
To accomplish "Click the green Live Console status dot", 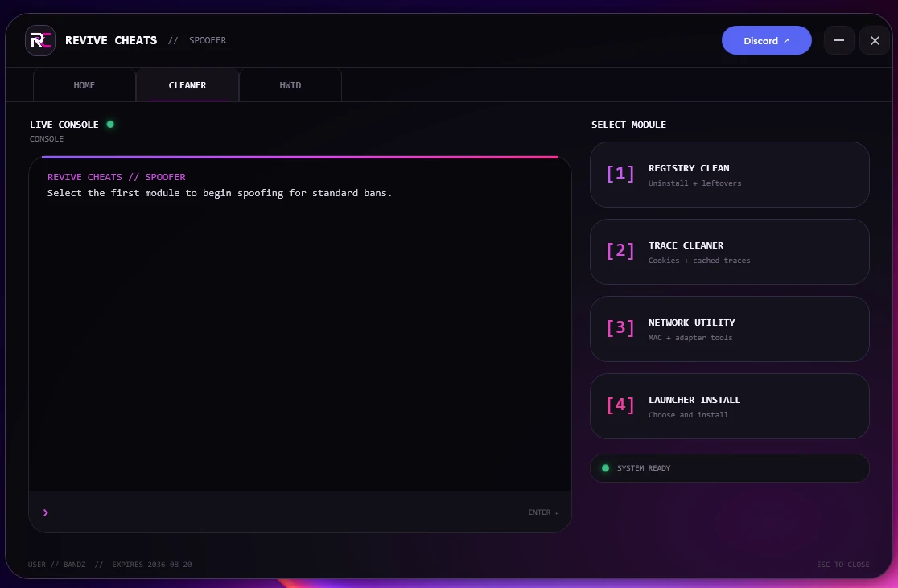I will [110, 124].
